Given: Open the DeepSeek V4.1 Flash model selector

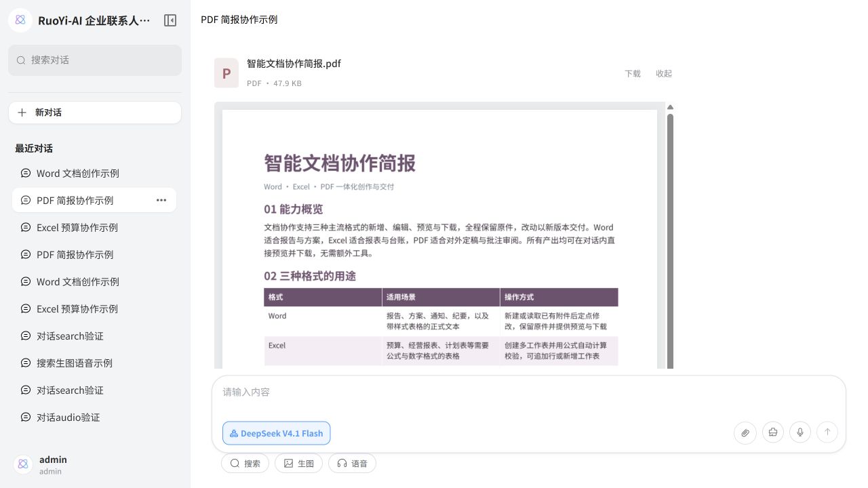Looking at the screenshot, I should (x=276, y=433).
